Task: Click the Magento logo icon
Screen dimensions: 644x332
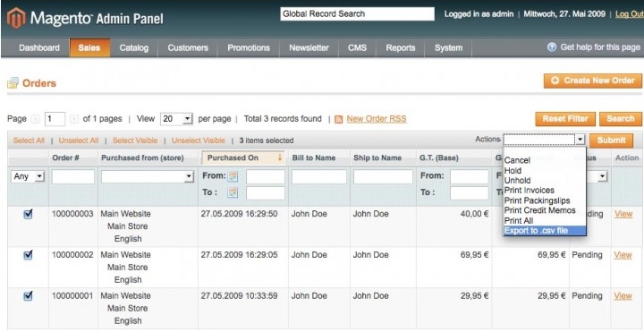Action: click(16, 18)
